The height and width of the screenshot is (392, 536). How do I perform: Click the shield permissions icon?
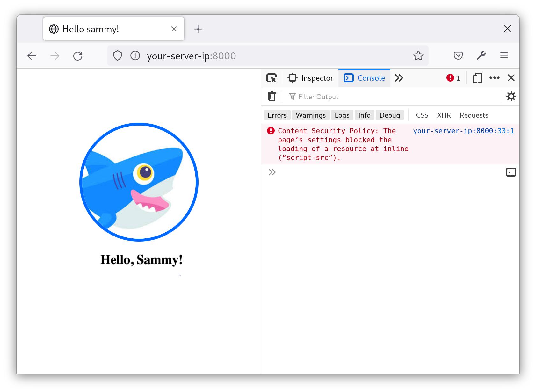point(118,55)
